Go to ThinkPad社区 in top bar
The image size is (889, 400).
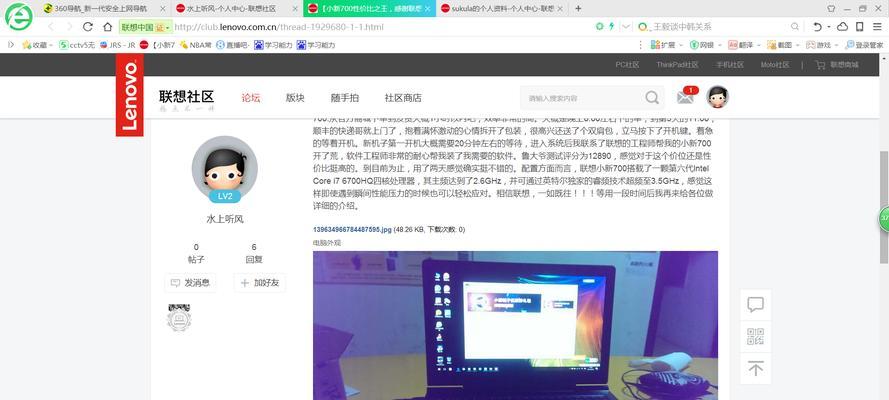click(677, 65)
